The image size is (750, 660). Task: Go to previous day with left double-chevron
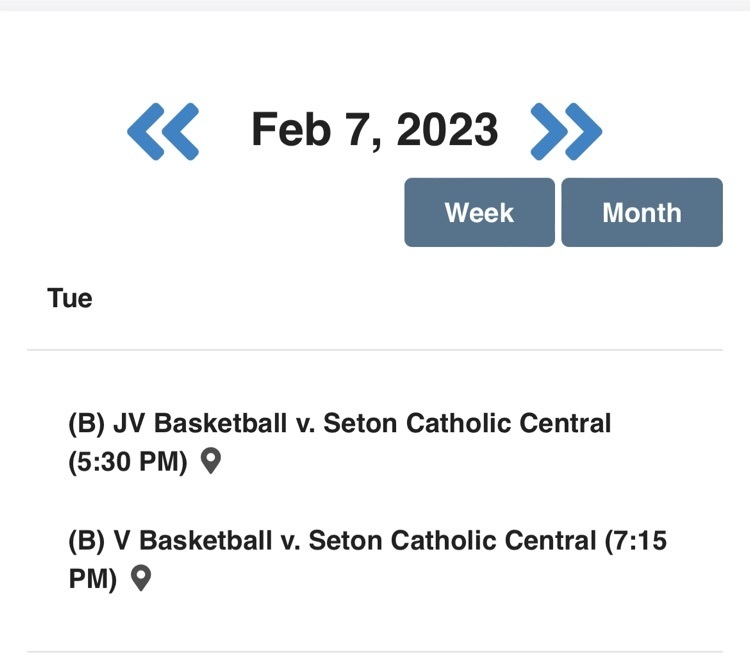click(x=163, y=131)
